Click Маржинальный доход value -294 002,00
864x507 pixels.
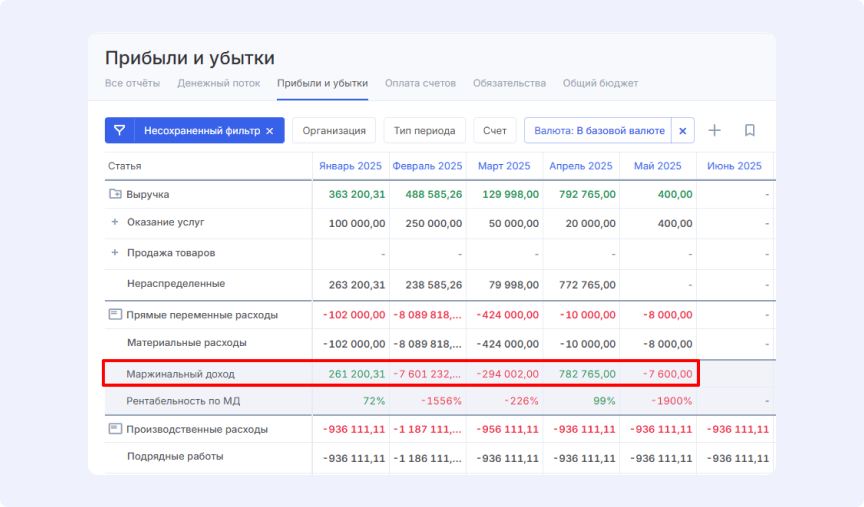click(x=507, y=374)
